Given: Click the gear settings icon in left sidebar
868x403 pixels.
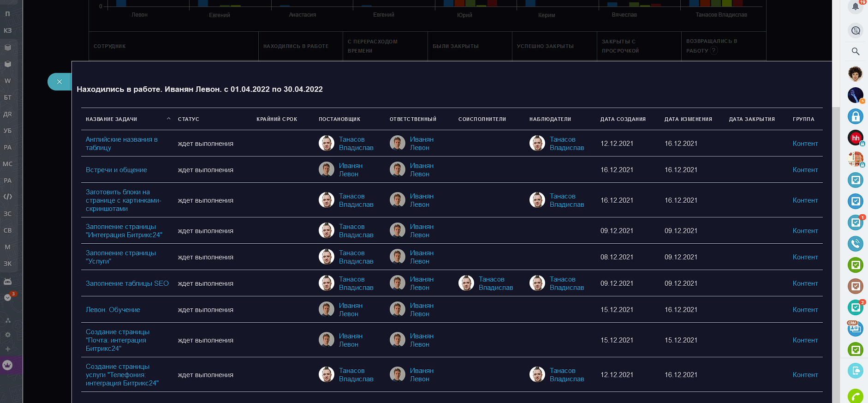Looking at the screenshot, I should (8, 335).
